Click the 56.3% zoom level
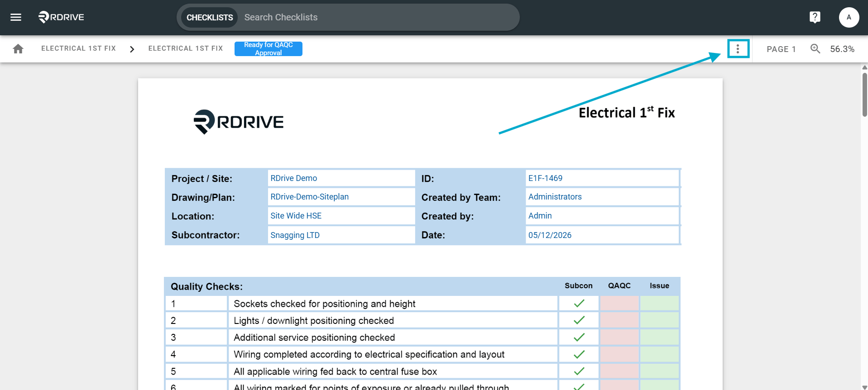The height and width of the screenshot is (390, 868). pos(842,49)
